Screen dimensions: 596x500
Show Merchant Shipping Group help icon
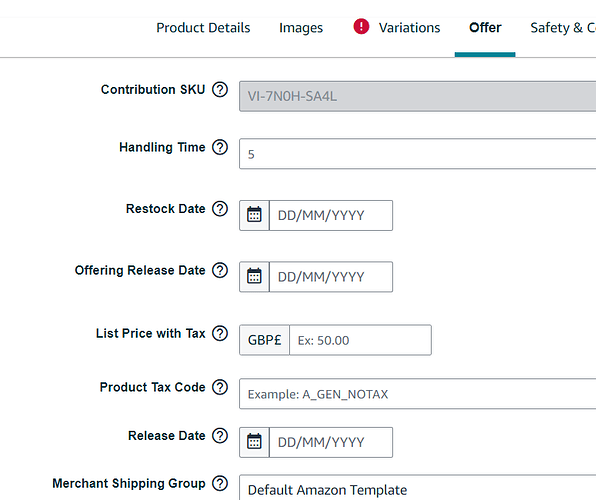pos(220,483)
